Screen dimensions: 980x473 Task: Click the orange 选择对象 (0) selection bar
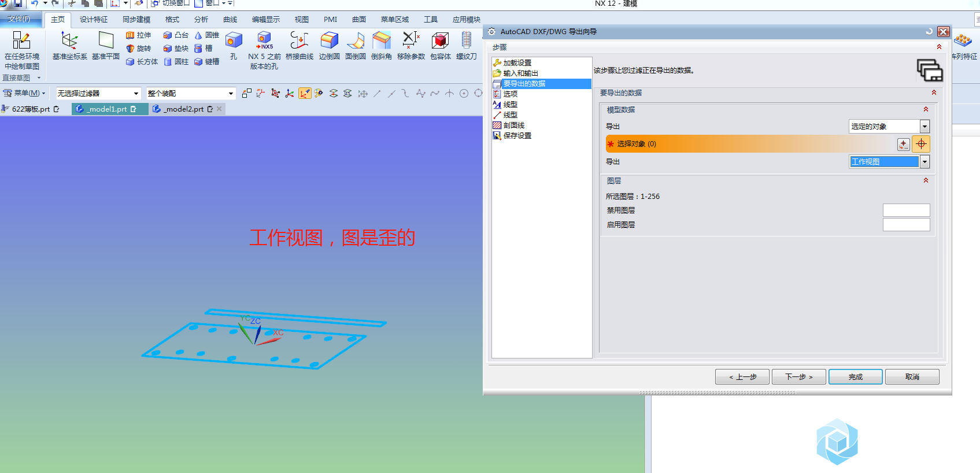[749, 144]
